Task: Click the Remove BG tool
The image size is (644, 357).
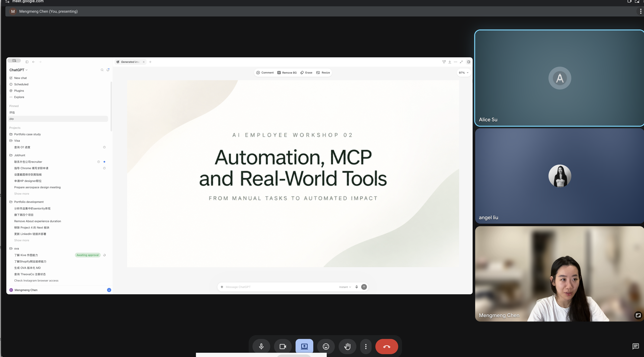Action: [287, 73]
